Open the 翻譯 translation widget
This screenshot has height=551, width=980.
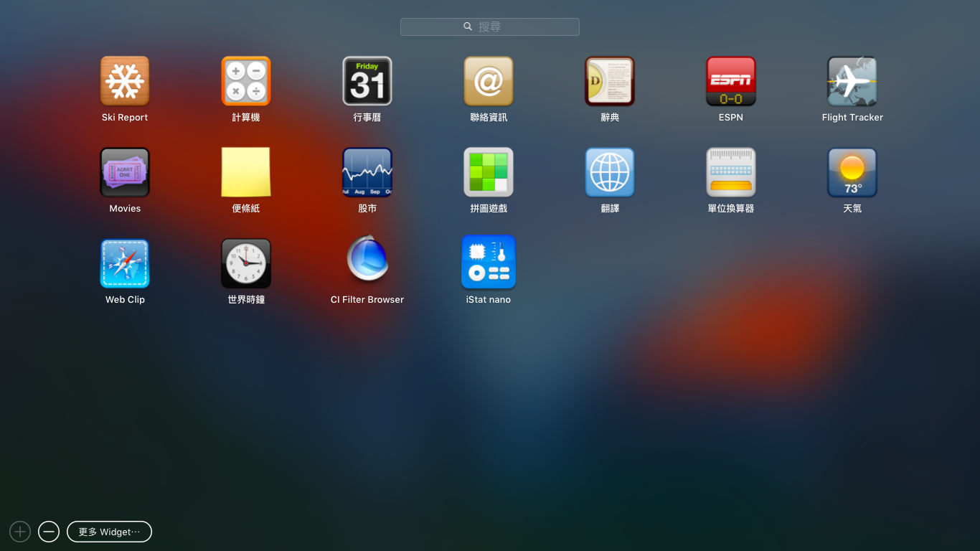[610, 172]
